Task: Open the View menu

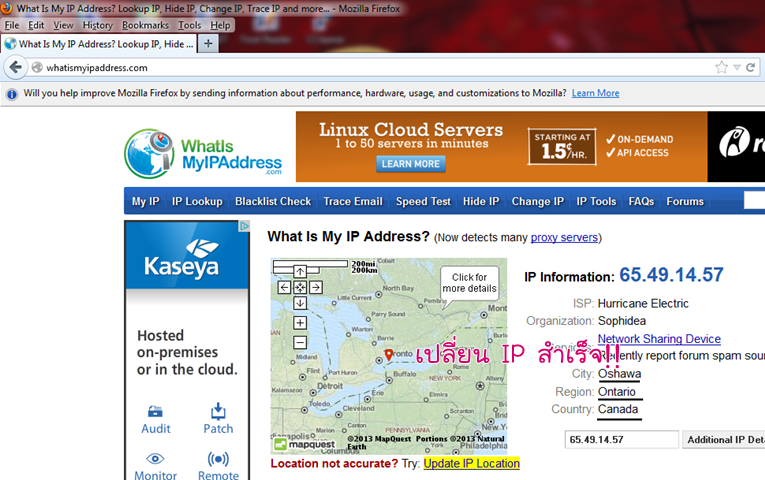Action: (x=63, y=25)
